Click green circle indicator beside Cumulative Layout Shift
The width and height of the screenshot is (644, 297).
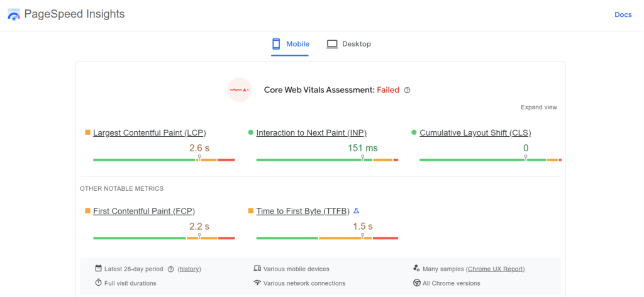[414, 132]
